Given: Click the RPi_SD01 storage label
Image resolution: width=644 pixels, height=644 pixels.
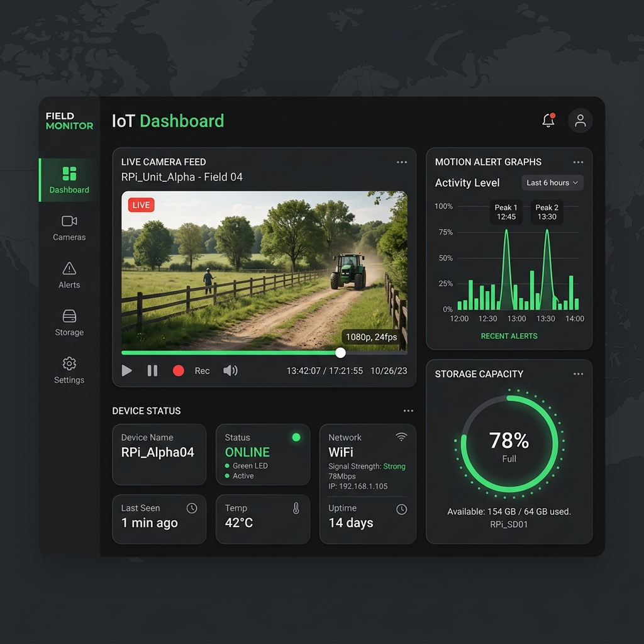Looking at the screenshot, I should pos(508,525).
